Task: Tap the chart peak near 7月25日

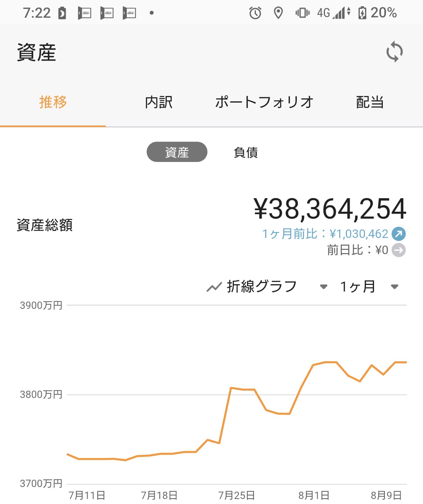Action: 231,388
